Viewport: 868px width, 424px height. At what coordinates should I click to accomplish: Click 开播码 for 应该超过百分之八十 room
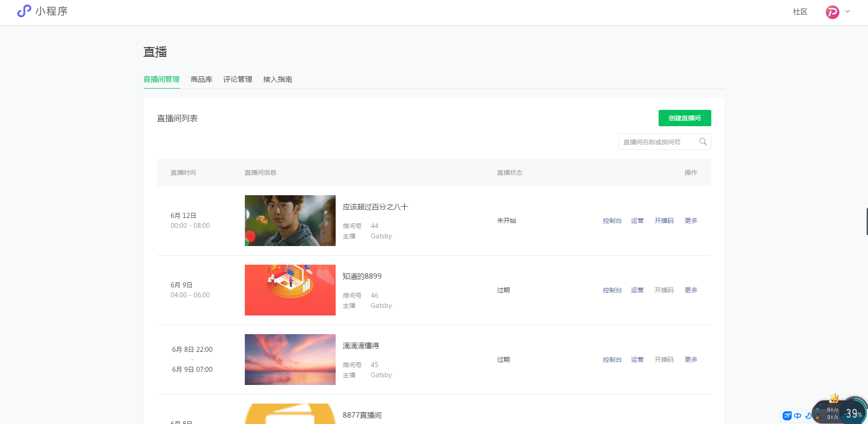point(664,221)
